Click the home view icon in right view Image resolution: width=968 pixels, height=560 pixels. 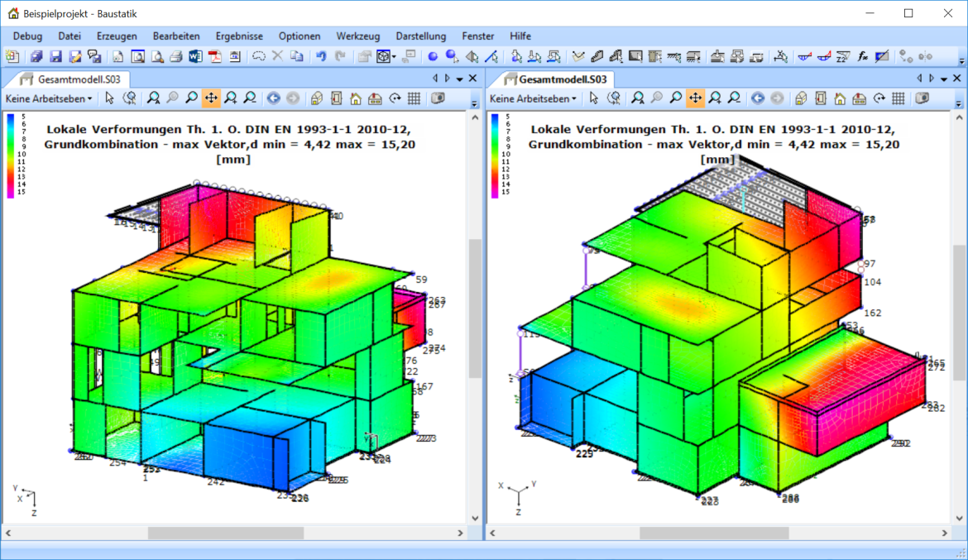coord(840,98)
